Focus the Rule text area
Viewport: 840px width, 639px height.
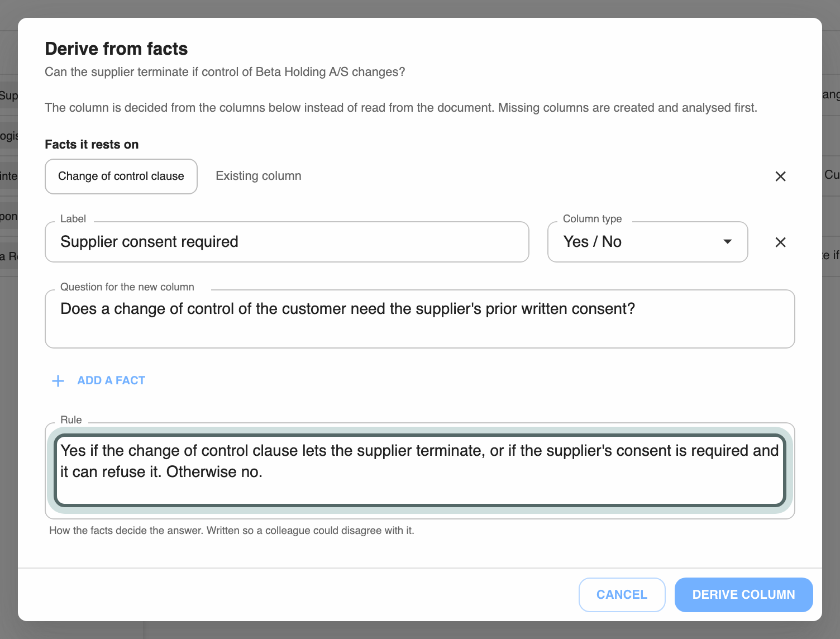pos(420,470)
